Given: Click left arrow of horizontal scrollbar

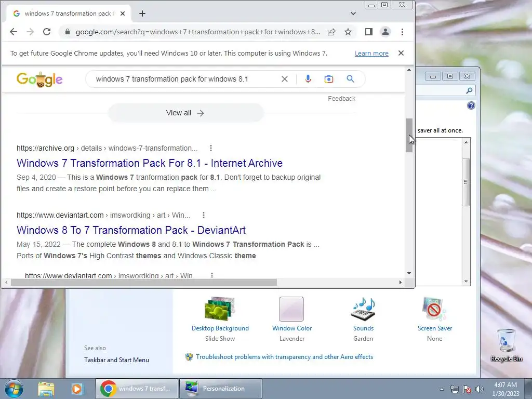Looking at the screenshot, I should point(6,282).
